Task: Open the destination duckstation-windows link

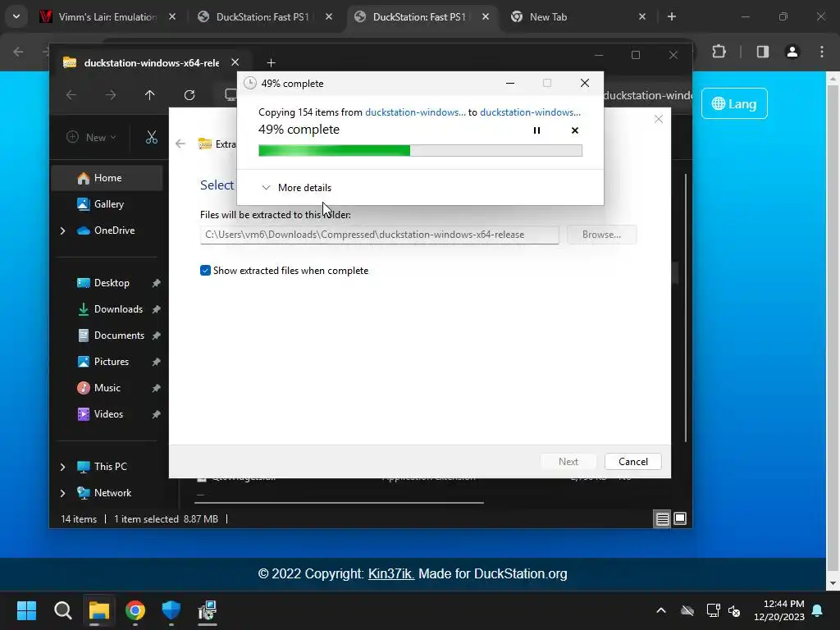Action: (x=530, y=112)
